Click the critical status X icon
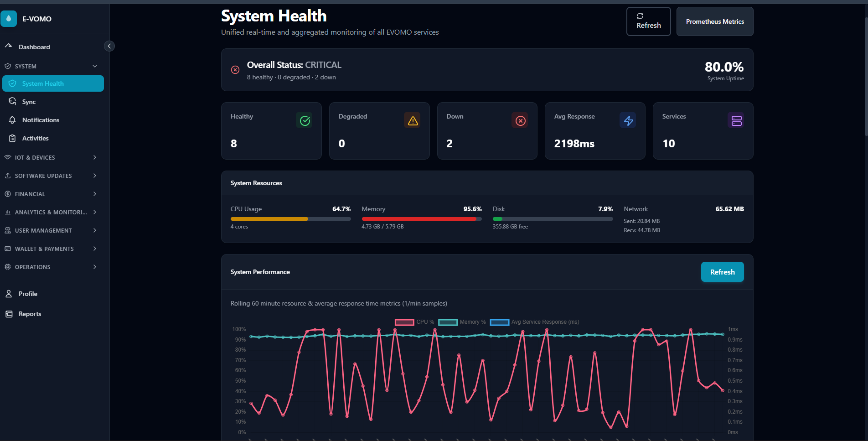 [x=235, y=70]
